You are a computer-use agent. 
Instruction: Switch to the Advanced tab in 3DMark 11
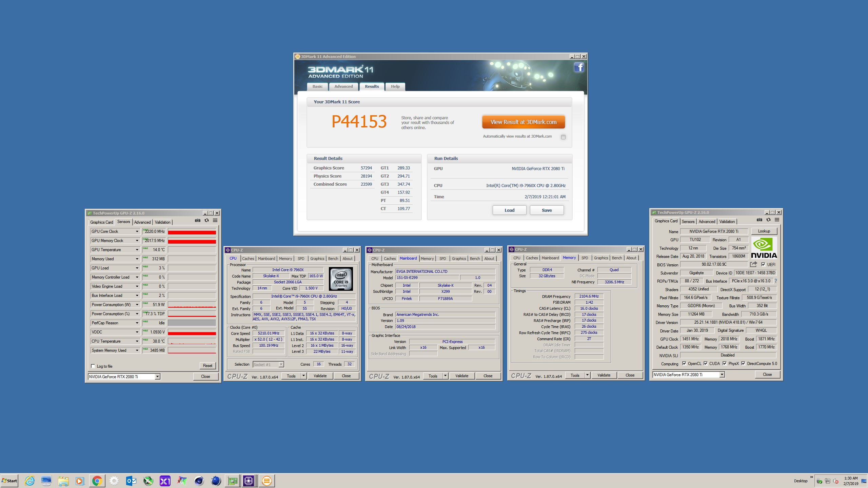343,86
